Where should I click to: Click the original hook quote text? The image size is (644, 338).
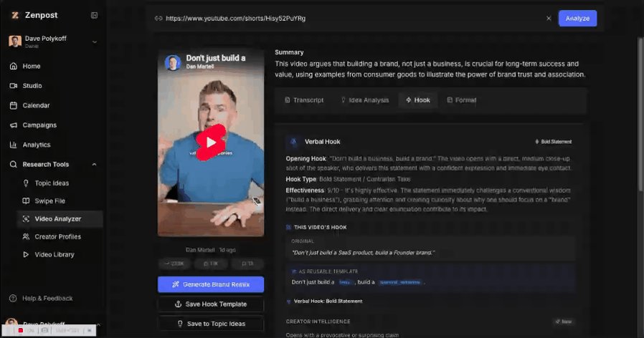pyautogui.click(x=363, y=253)
